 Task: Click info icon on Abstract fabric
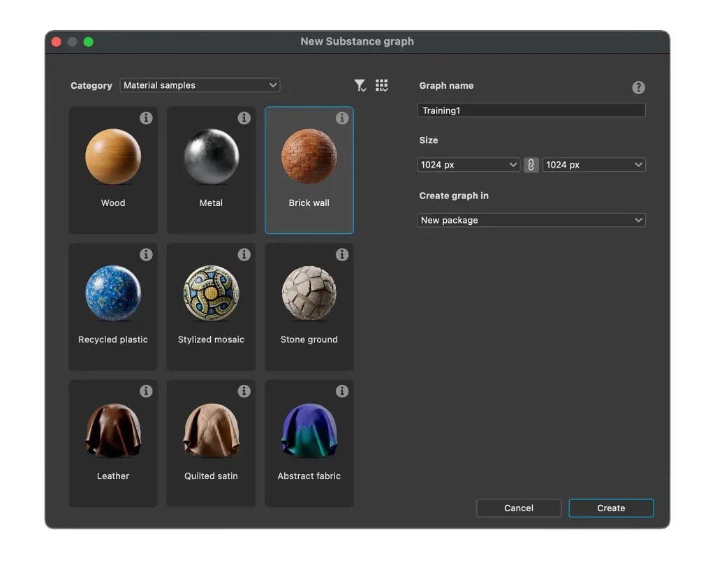(x=341, y=391)
